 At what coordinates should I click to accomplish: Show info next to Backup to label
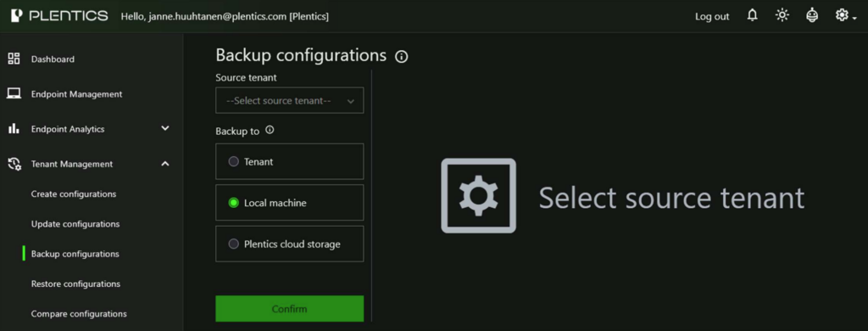pos(270,131)
